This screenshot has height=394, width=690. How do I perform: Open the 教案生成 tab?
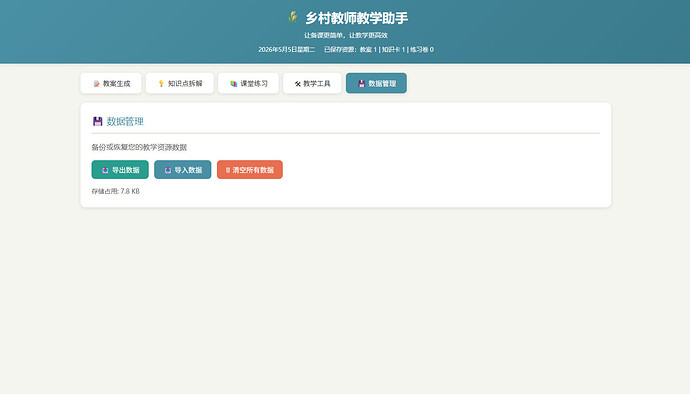point(111,83)
